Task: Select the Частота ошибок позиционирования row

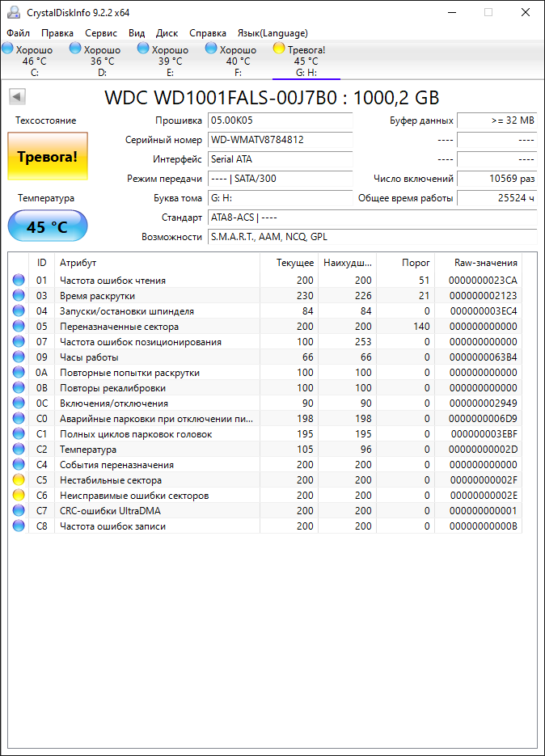Action: 265,342
